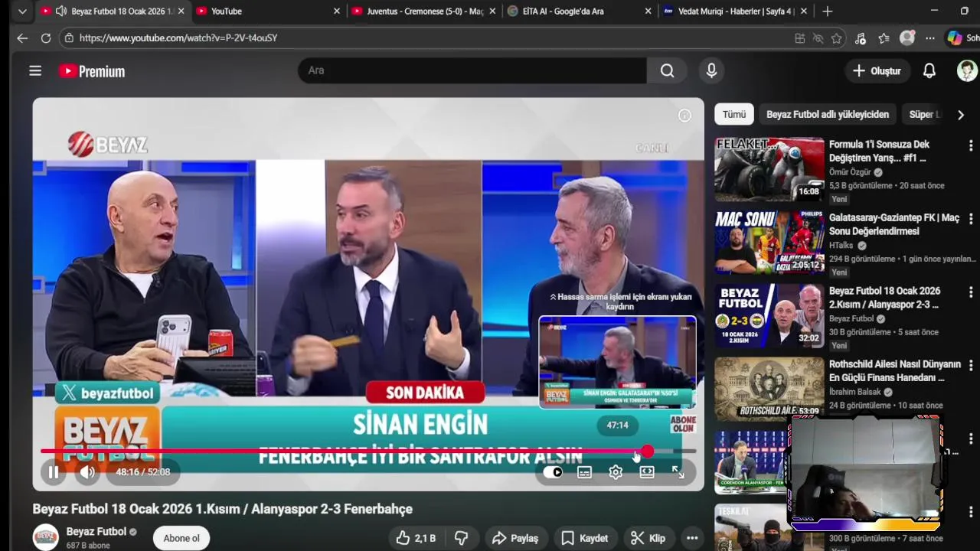Visit the İbrahim Balsak channel link
The image size is (980, 551).
(854, 392)
